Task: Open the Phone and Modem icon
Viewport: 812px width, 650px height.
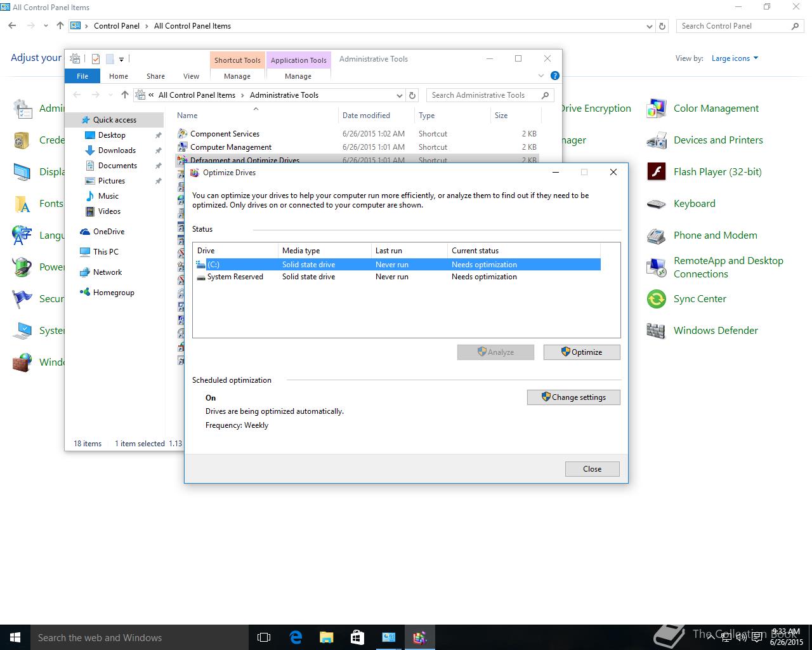Action: click(656, 235)
